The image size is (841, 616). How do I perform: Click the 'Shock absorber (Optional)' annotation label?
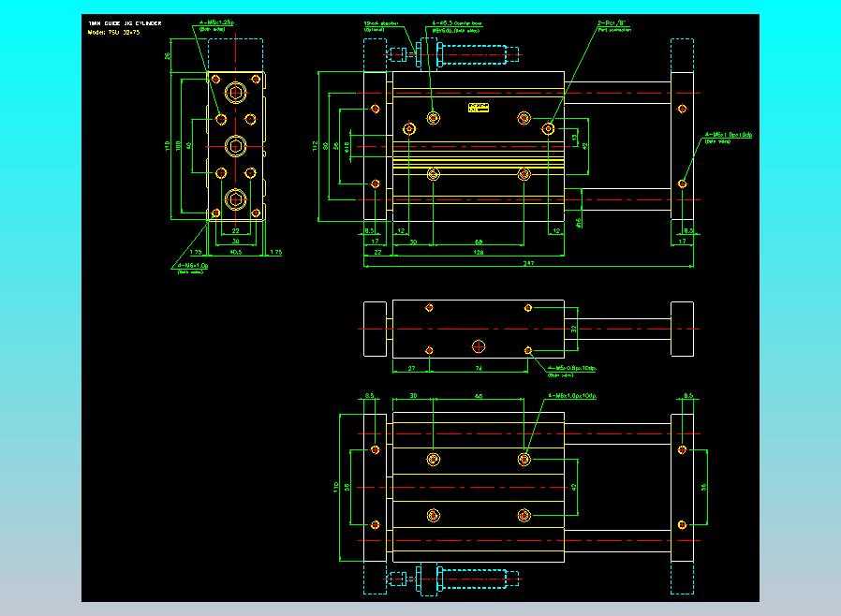[x=378, y=25]
